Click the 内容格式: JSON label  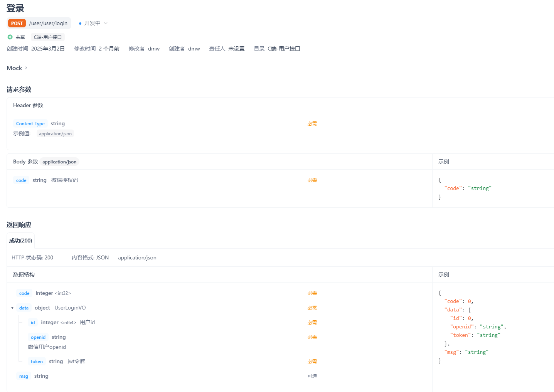coord(90,257)
